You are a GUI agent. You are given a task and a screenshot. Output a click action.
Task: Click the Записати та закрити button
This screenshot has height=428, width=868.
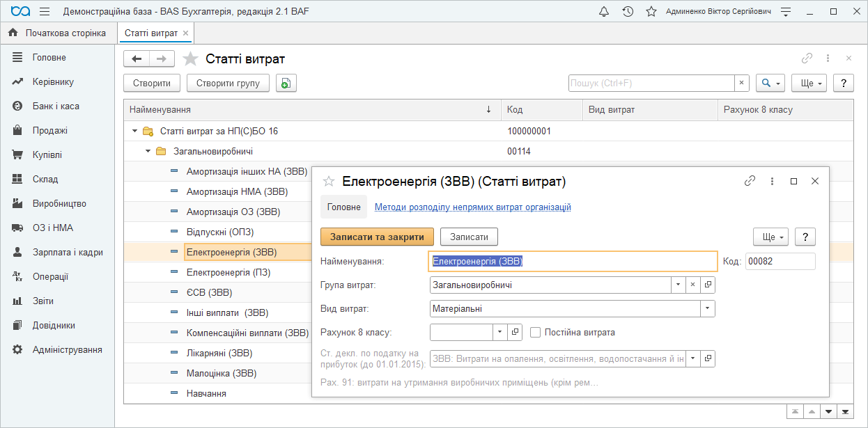point(377,237)
